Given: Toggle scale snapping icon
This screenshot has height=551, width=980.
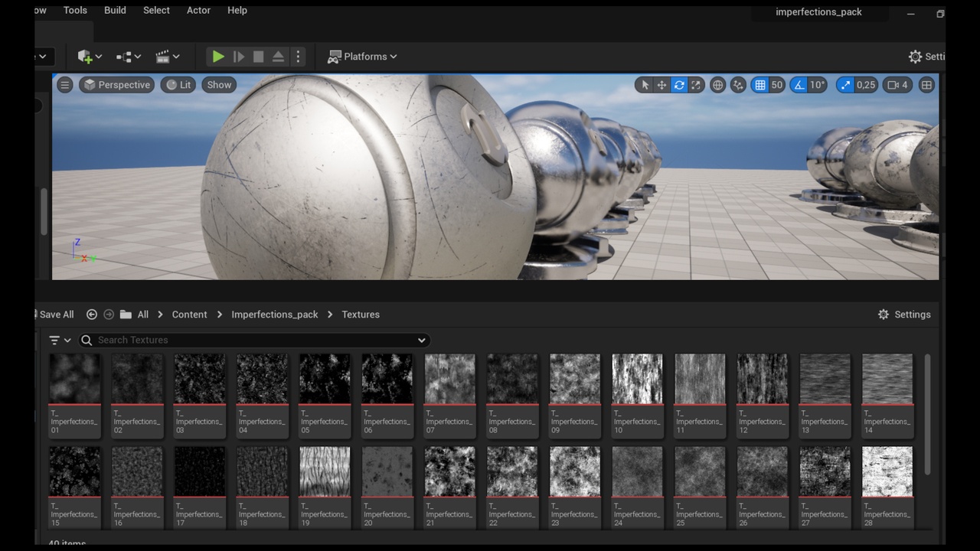Looking at the screenshot, I should 845,85.
